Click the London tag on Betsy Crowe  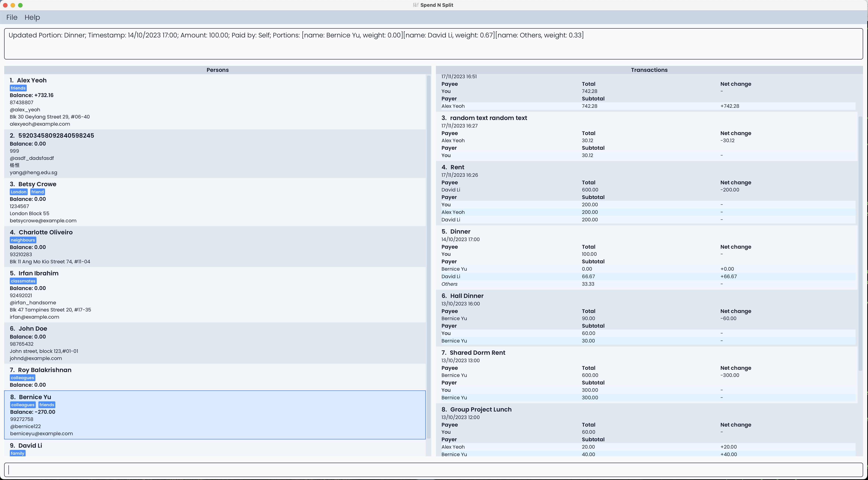(18, 192)
